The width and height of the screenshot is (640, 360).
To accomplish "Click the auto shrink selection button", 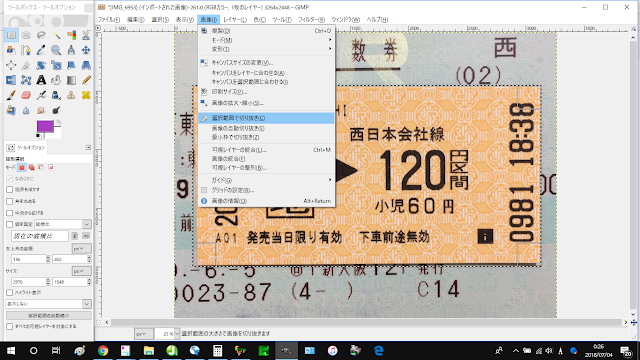I will (x=48, y=316).
